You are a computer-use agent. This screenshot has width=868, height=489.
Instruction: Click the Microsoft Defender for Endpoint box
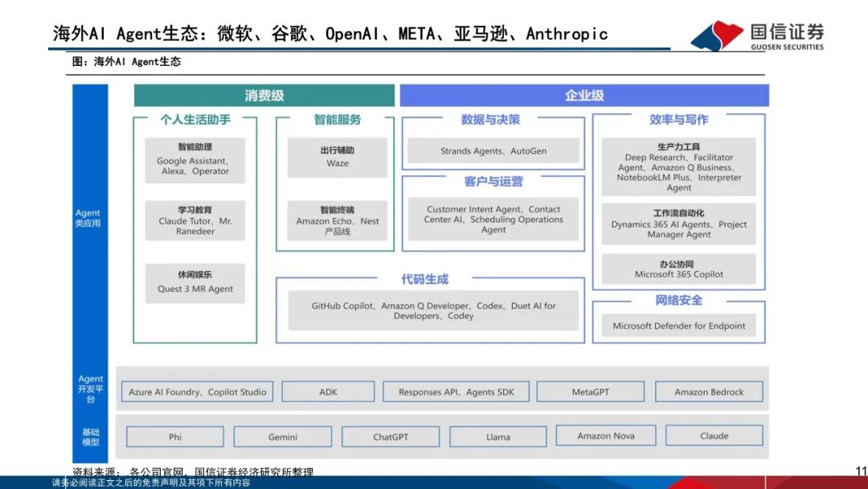point(678,326)
